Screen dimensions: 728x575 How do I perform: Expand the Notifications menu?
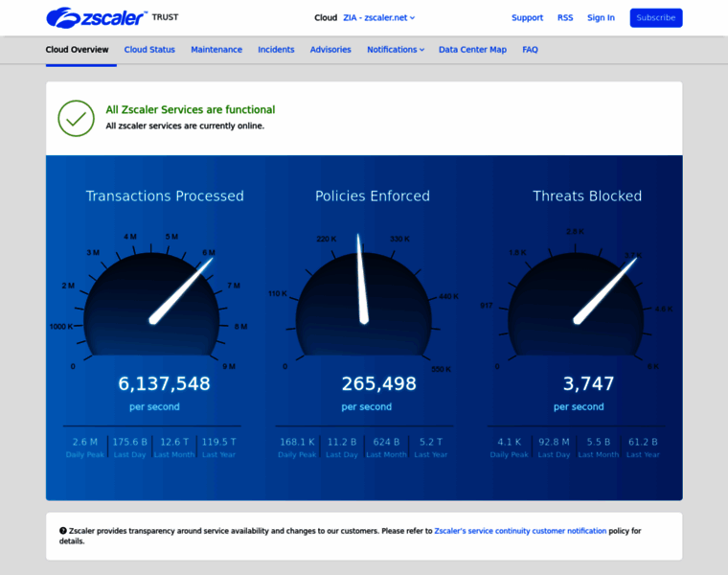coord(396,49)
